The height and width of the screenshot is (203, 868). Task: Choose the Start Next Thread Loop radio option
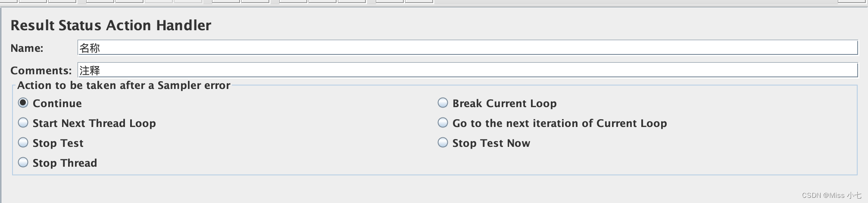(x=23, y=123)
